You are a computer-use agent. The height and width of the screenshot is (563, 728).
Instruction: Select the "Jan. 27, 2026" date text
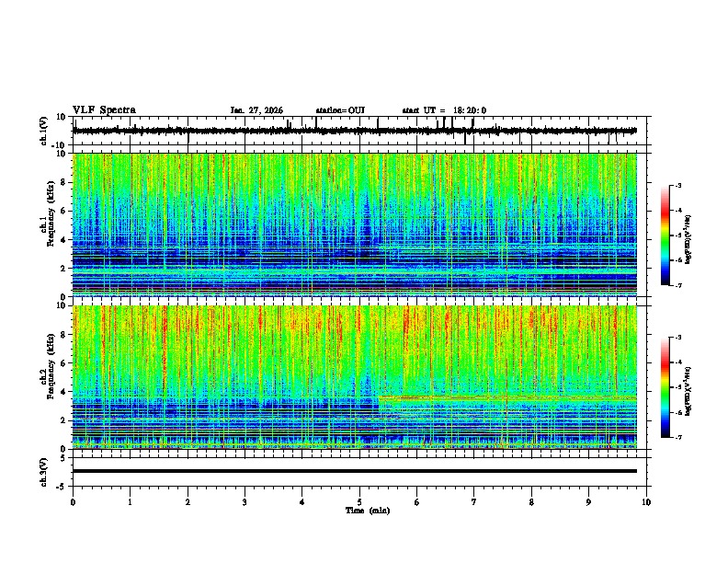pos(256,110)
